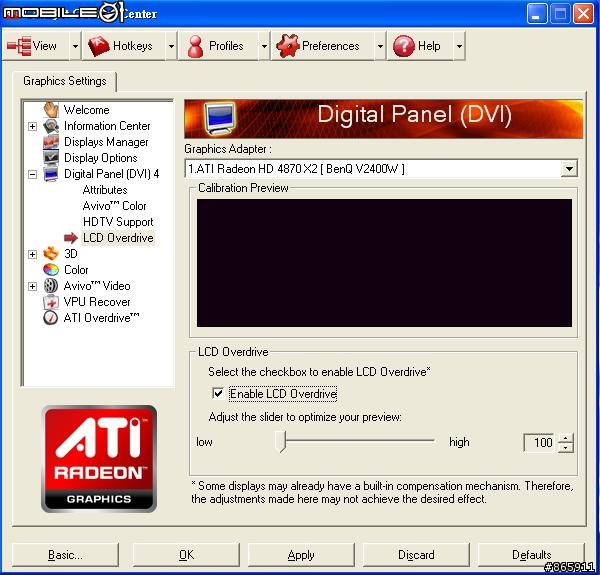Select Displays Manager in the tree
The image size is (600, 575).
pos(106,142)
